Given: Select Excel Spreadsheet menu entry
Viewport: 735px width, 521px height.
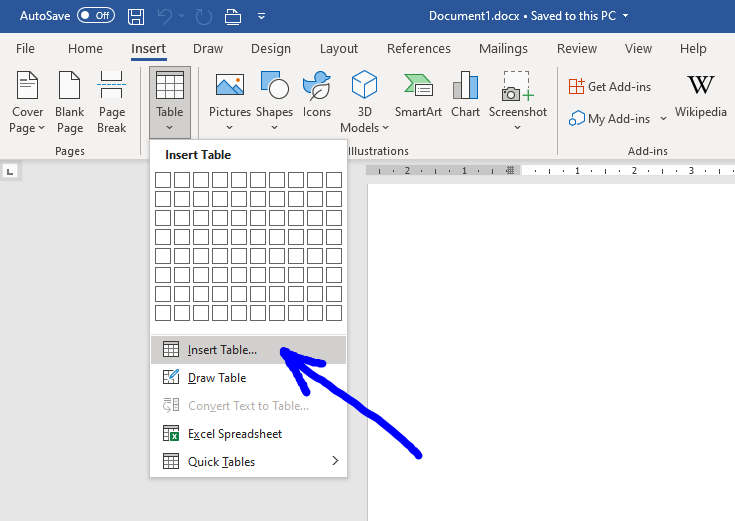Looking at the screenshot, I should (x=234, y=434).
